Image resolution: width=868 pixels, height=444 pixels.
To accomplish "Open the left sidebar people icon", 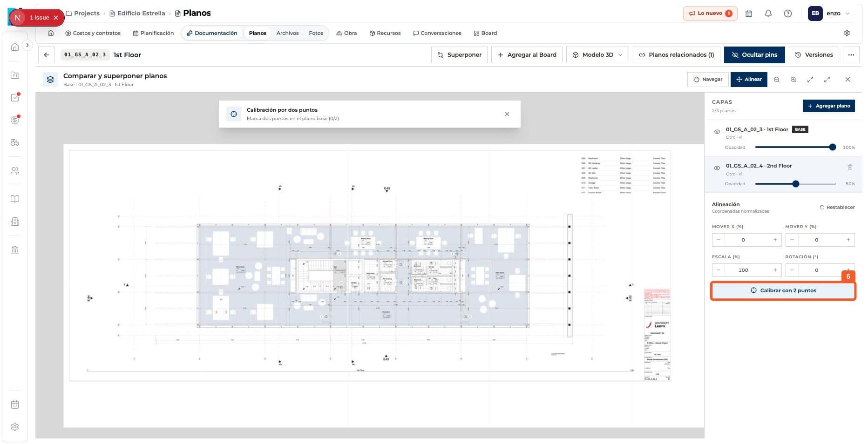I will 15,171.
